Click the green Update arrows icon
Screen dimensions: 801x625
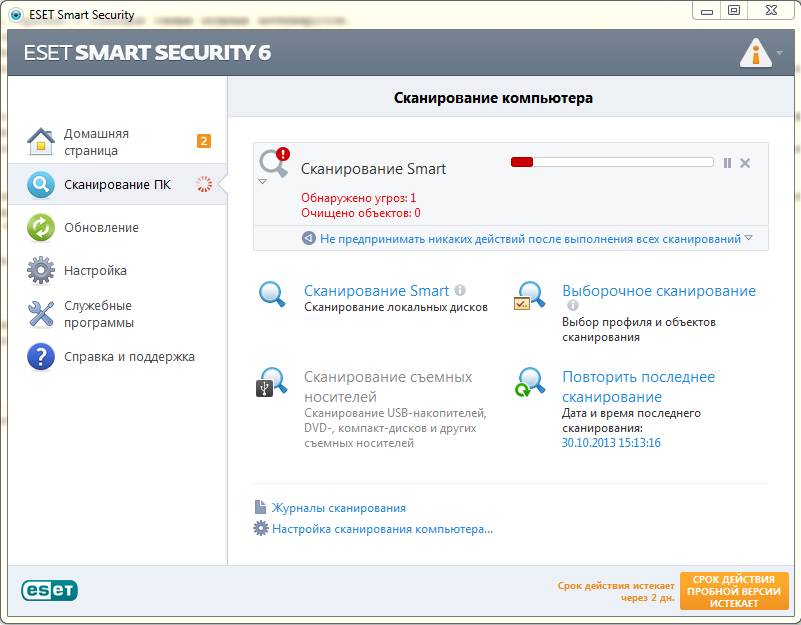(x=41, y=227)
